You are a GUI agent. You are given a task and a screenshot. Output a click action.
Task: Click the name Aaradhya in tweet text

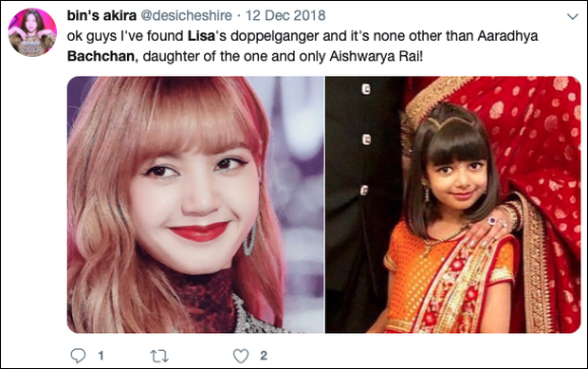point(507,36)
